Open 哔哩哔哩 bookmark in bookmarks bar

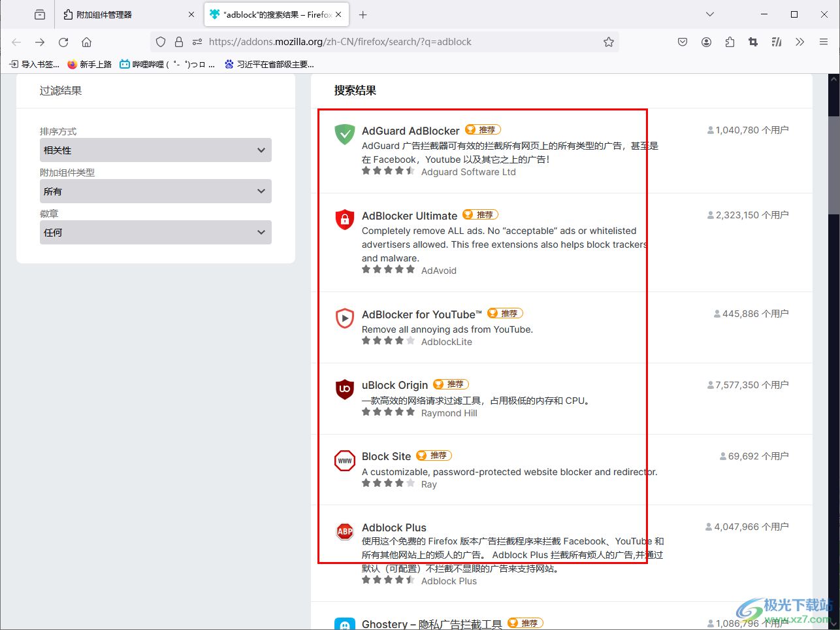point(167,64)
